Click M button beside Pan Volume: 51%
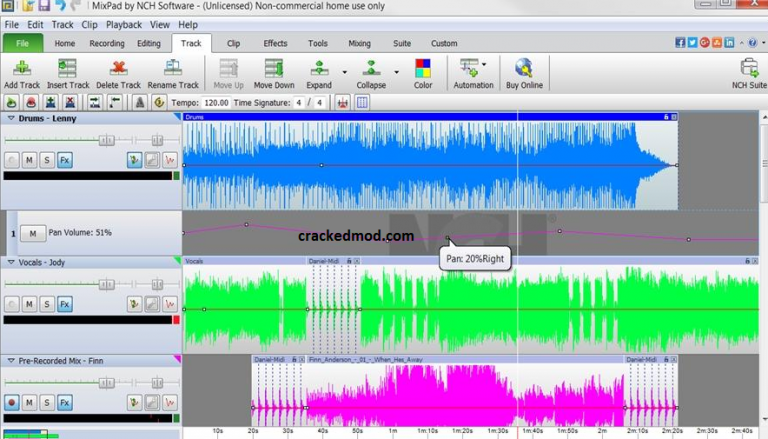The height and width of the screenshot is (439, 768). point(33,233)
